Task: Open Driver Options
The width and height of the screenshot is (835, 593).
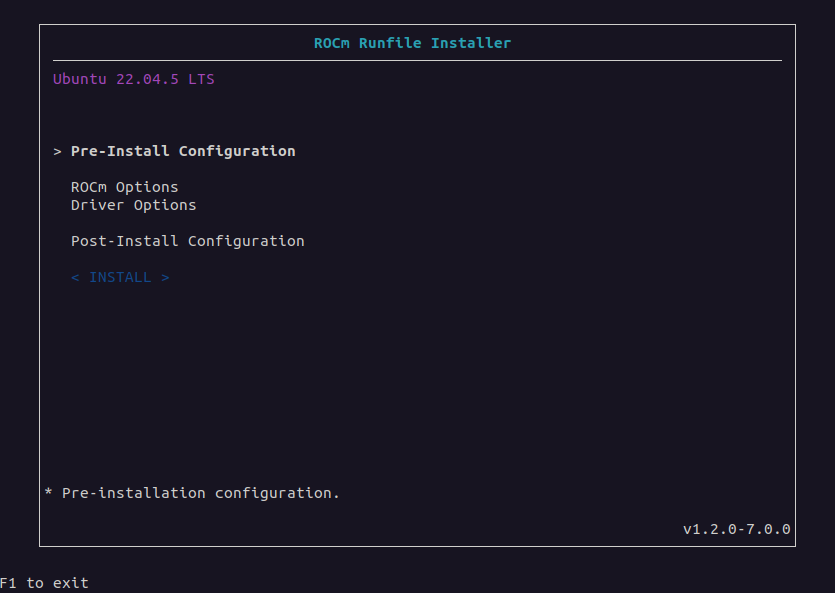Action: (134, 205)
